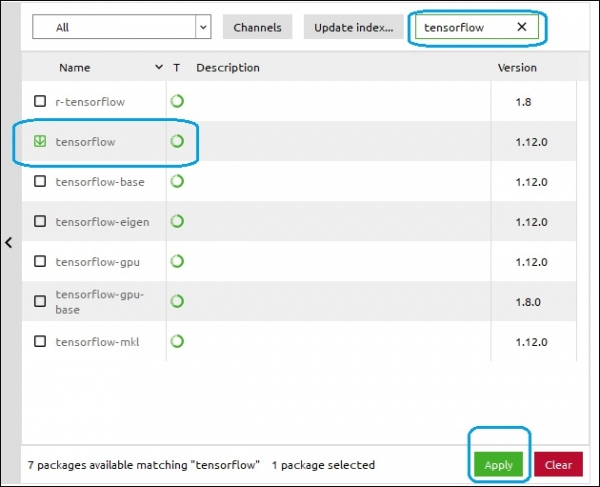Apply the selected package changes

498,464
